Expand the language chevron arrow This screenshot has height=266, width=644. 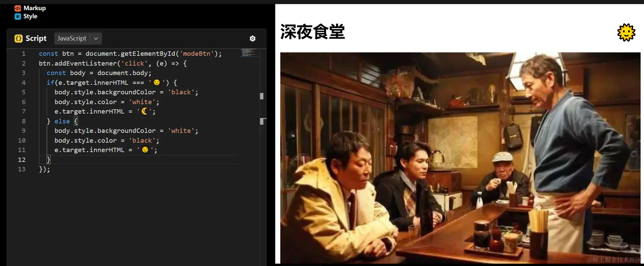pyautogui.click(x=96, y=39)
